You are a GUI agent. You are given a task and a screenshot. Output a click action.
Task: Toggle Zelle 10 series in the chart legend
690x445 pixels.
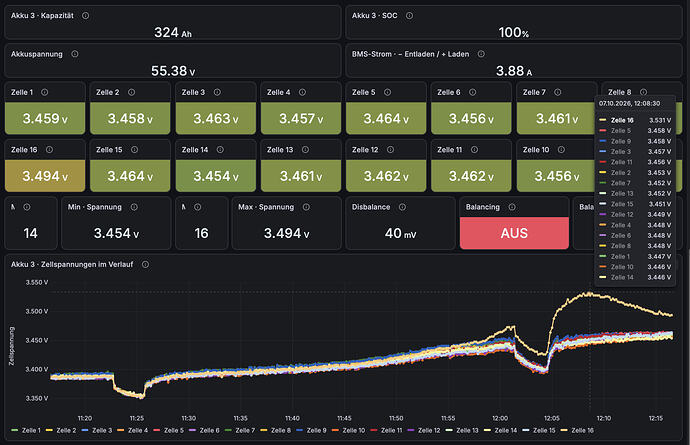354,430
